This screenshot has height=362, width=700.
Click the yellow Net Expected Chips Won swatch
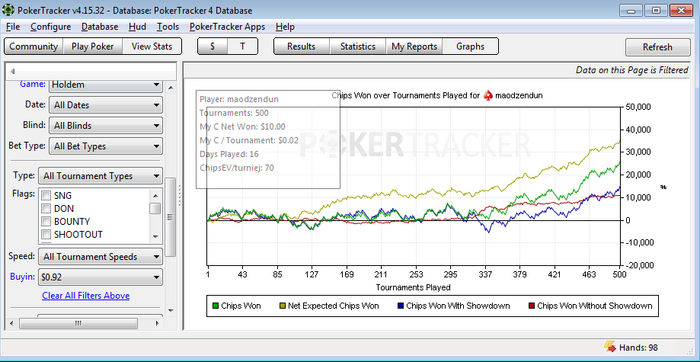(282, 306)
